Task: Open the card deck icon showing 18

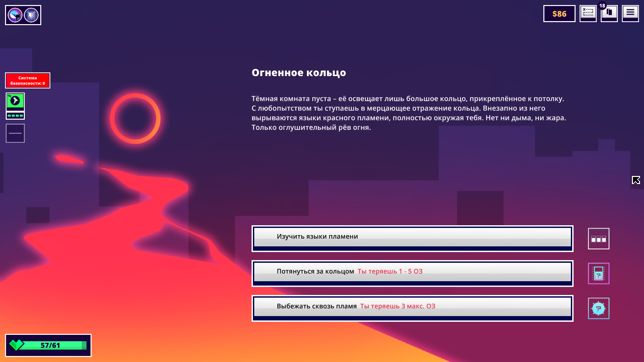Action: [x=609, y=13]
